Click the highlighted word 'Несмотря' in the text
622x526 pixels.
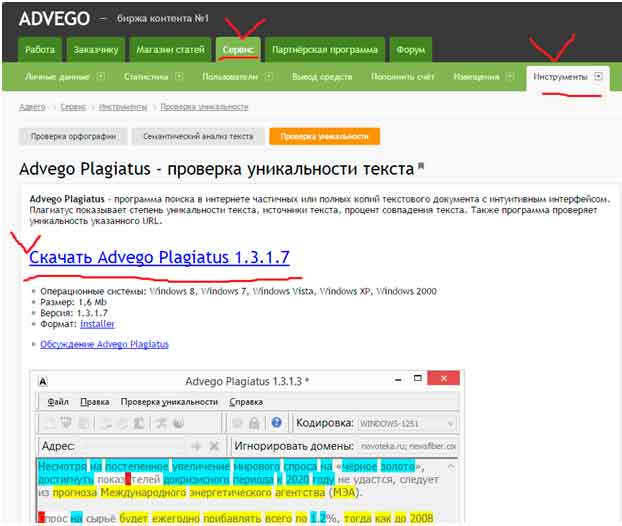point(62,466)
